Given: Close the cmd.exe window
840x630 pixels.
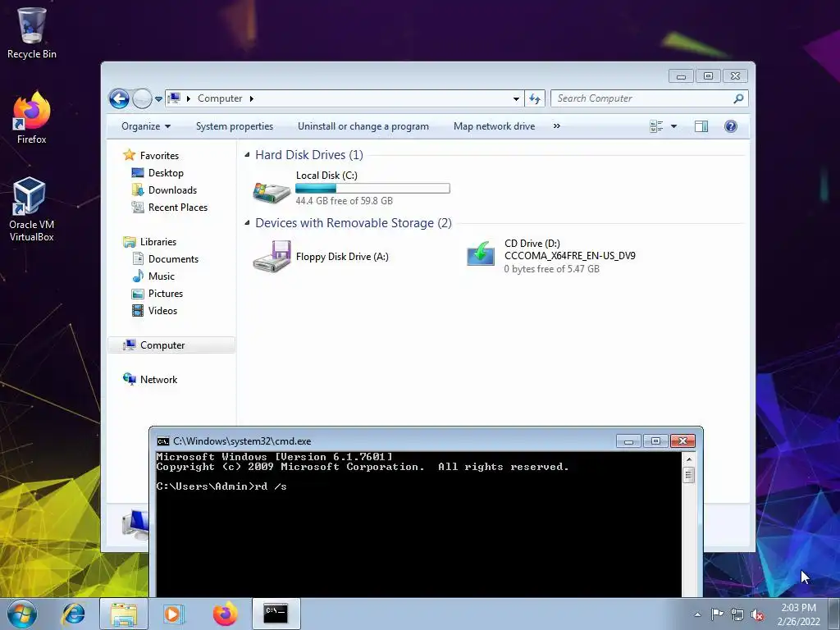Looking at the screenshot, I should point(682,441).
